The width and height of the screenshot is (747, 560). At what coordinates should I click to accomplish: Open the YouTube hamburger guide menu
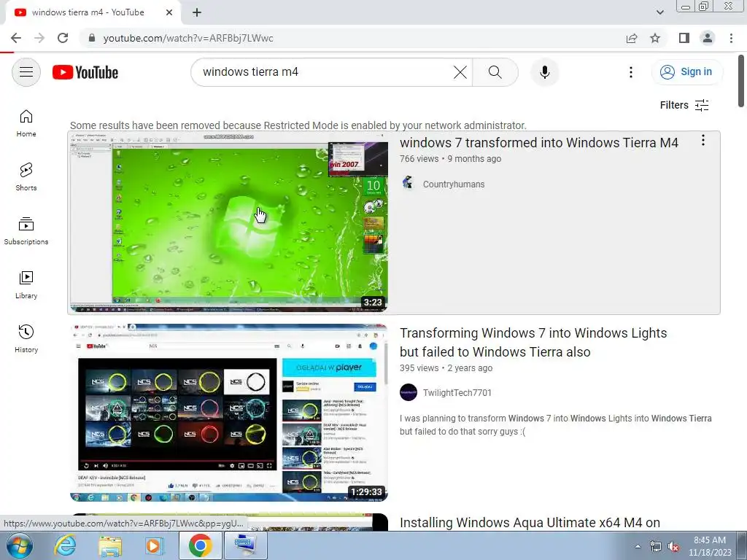point(26,72)
